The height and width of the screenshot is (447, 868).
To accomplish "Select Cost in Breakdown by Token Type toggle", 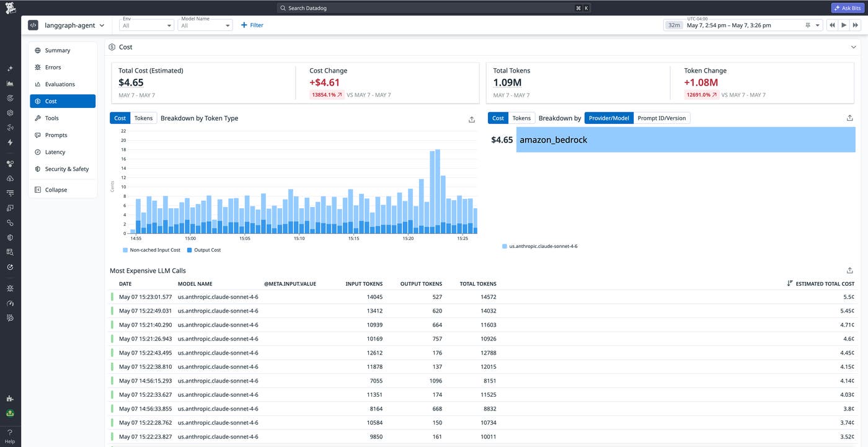I will 120,118.
